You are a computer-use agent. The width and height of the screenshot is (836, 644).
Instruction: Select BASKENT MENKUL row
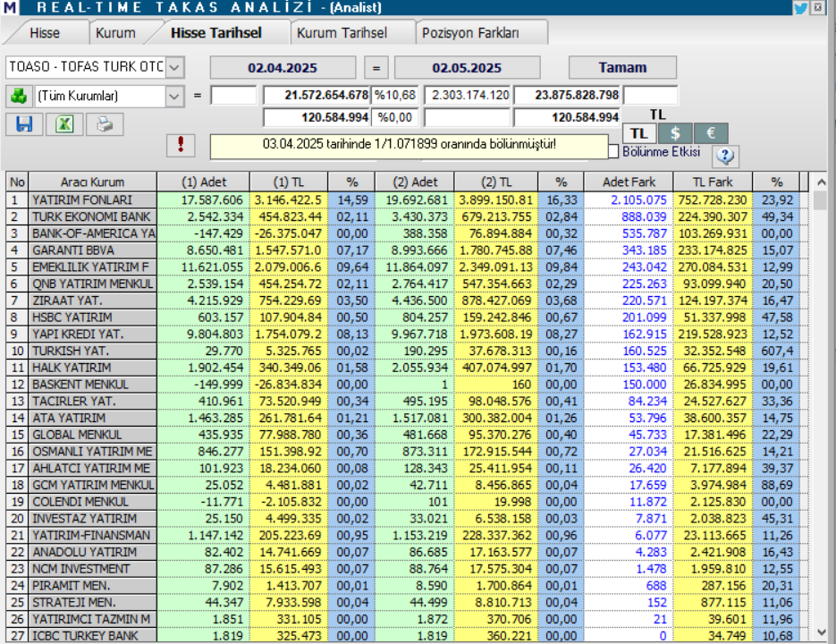coord(408,384)
